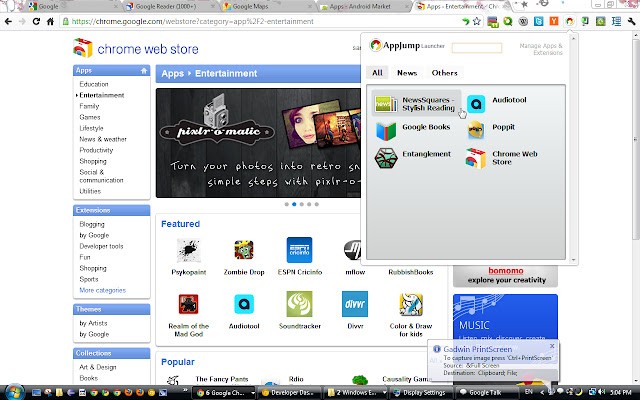640x400 pixels.
Task: Switch to Others tab in AppJump
Action: (x=445, y=73)
